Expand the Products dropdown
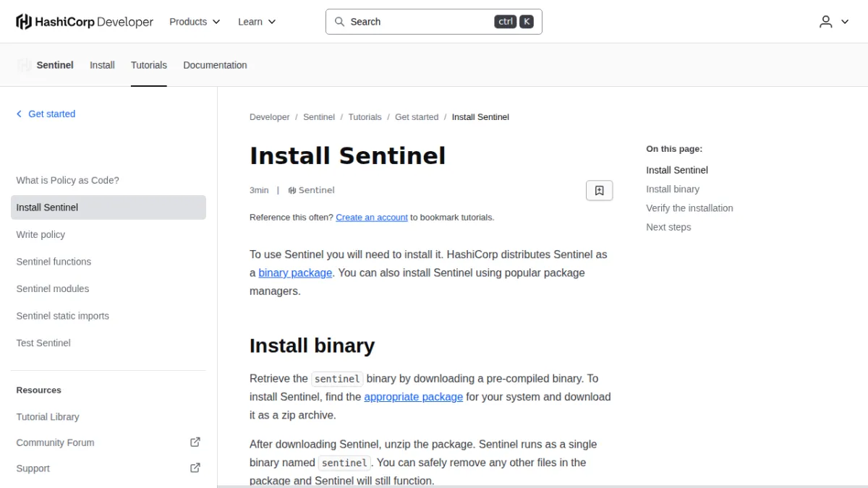Viewport: 868px width, 488px height. click(195, 22)
